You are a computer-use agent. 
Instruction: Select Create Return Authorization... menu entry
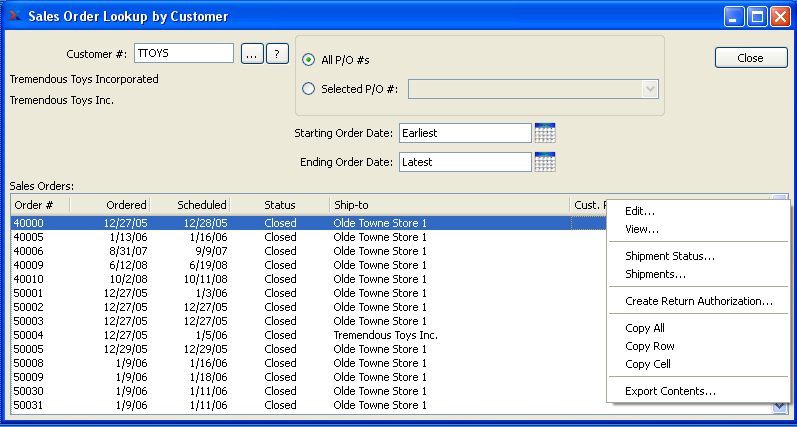(698, 301)
